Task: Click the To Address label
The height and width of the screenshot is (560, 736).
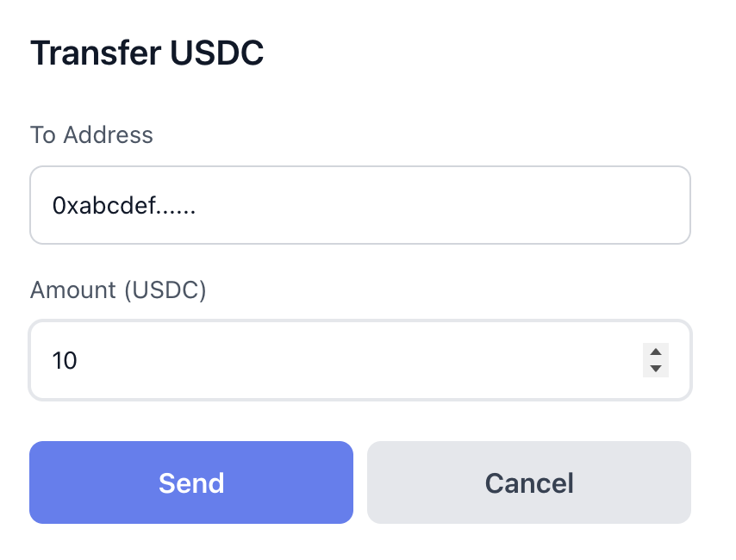Action: (x=91, y=134)
